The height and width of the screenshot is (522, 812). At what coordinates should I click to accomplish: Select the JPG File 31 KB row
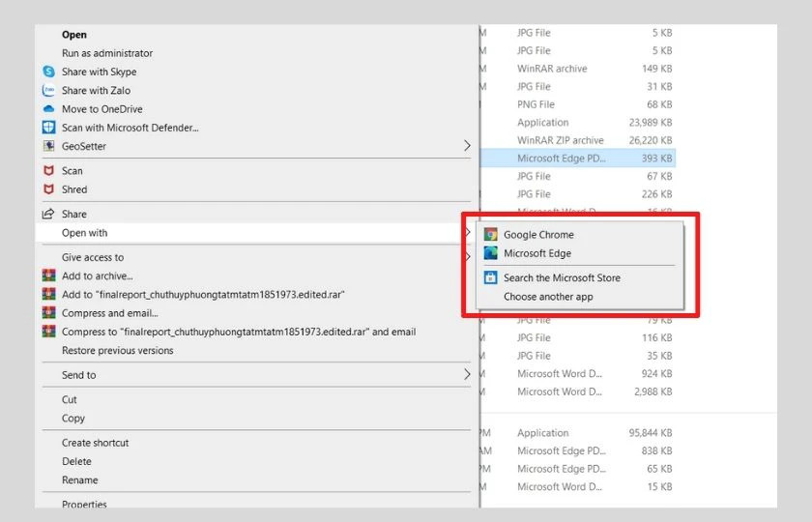pyautogui.click(x=578, y=86)
